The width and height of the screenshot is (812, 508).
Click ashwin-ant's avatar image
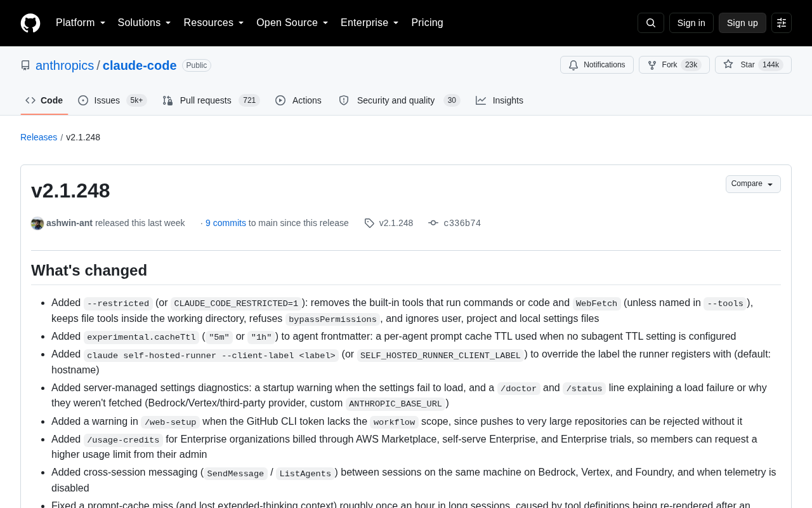[37, 224]
